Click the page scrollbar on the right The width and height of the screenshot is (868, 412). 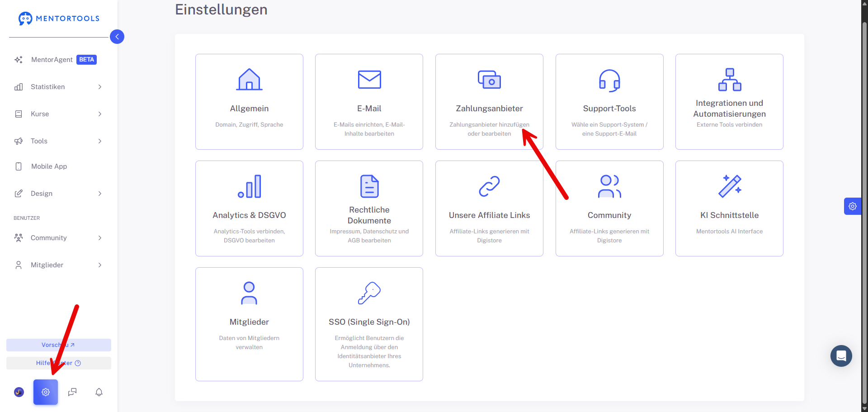(864, 213)
